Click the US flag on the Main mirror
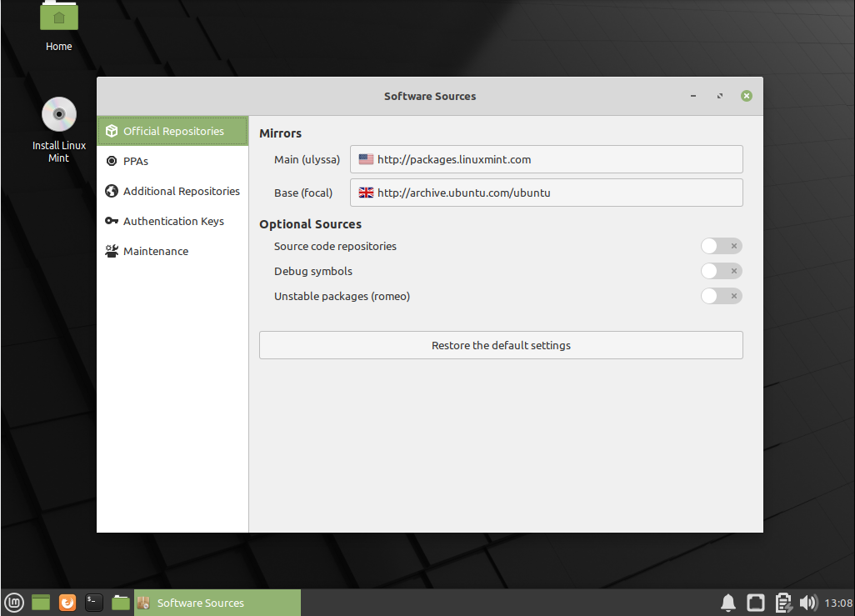The width and height of the screenshot is (855, 616). pos(366,159)
